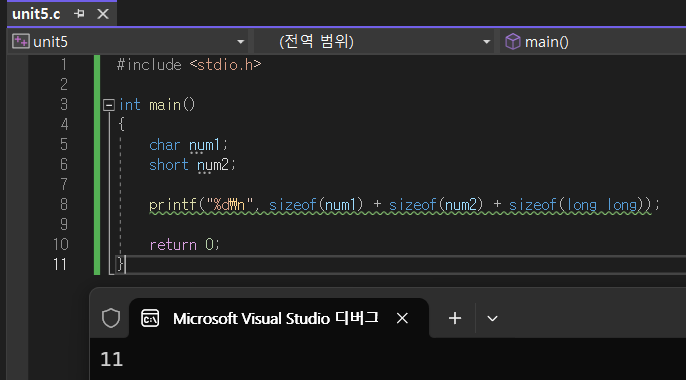The height and width of the screenshot is (380, 686).
Task: Click the #include keyword
Action: 149,65
